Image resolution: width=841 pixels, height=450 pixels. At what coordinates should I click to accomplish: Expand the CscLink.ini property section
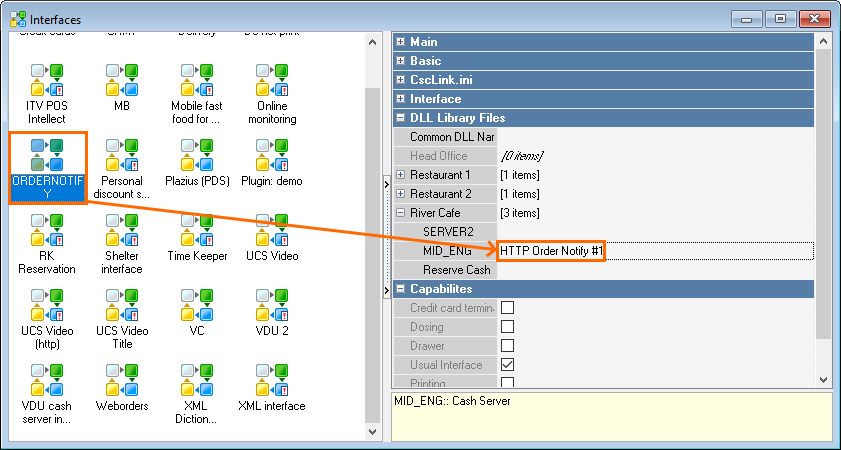point(400,79)
